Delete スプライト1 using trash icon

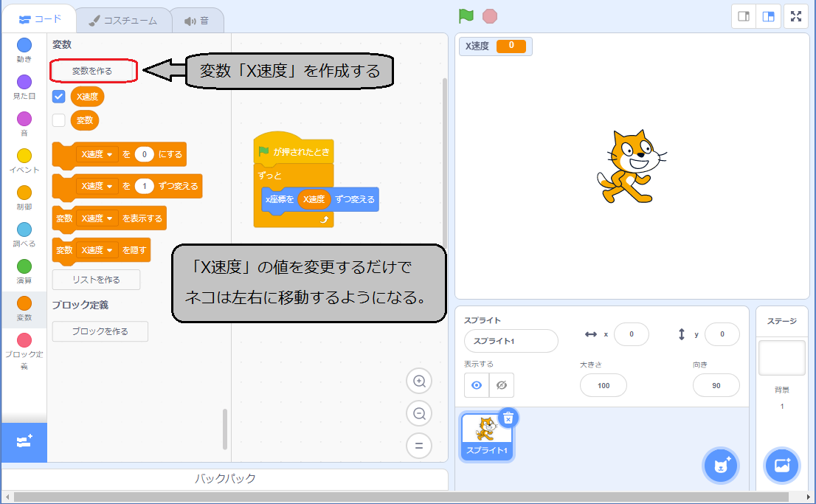(508, 418)
